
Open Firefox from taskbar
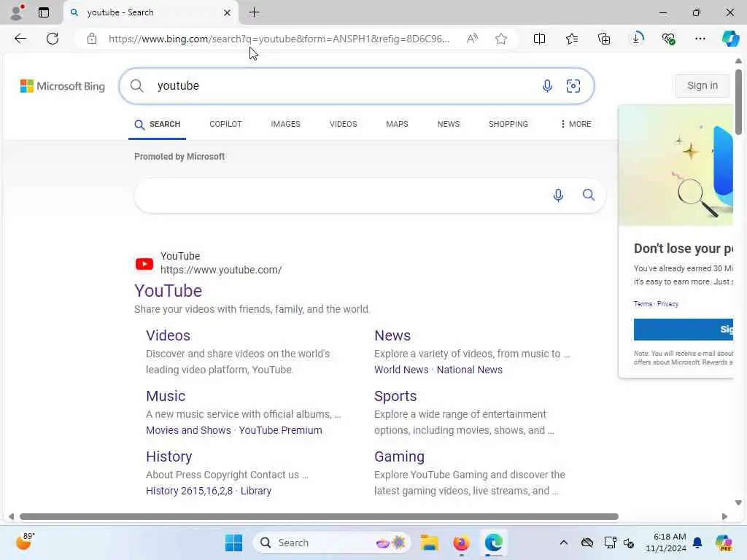[x=461, y=542]
